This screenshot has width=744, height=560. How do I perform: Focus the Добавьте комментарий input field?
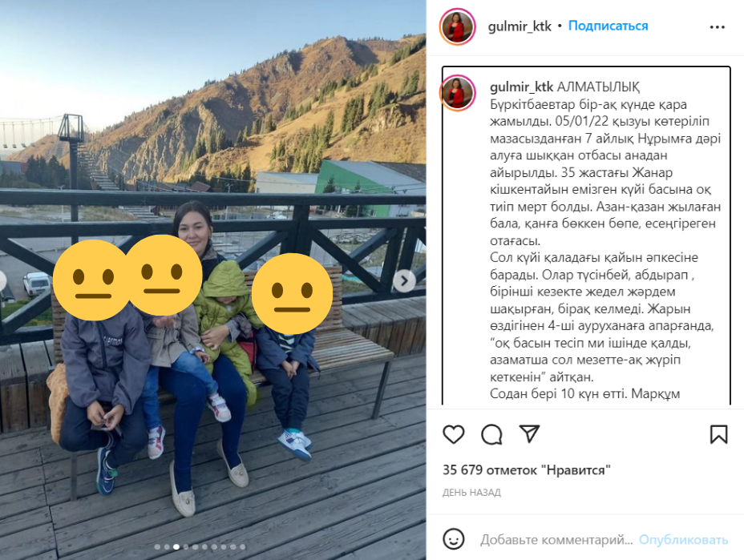556,540
